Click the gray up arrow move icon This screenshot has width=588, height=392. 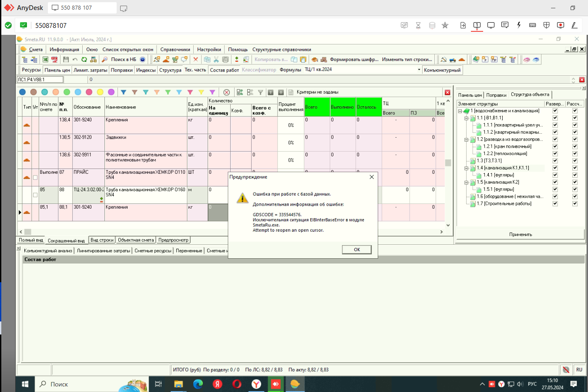pos(270,92)
